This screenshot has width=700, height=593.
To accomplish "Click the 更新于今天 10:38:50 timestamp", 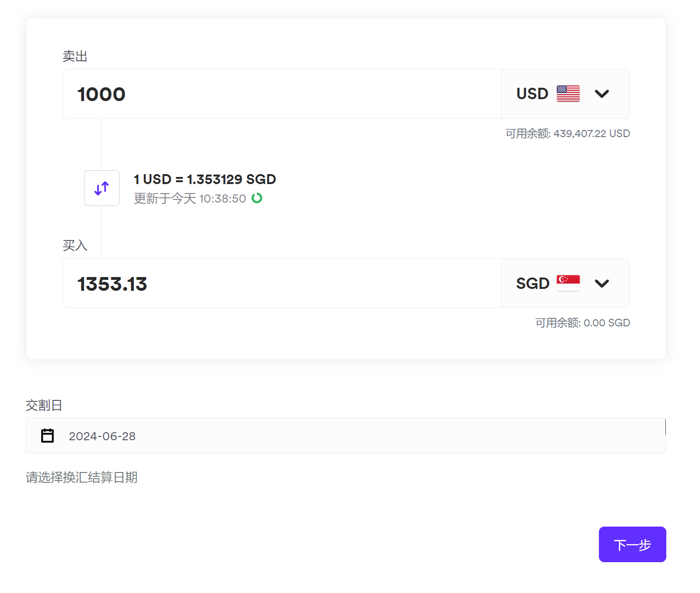I will [x=190, y=198].
